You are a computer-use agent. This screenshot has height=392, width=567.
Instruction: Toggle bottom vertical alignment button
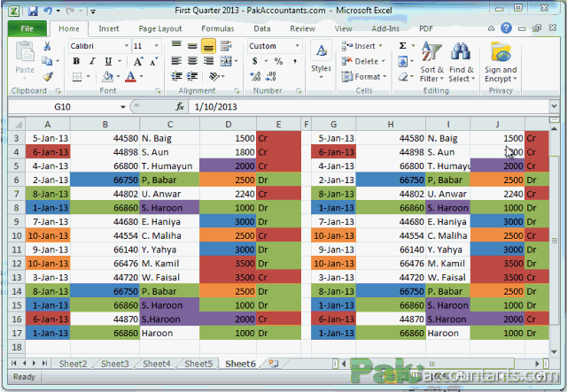pyautogui.click(x=208, y=46)
